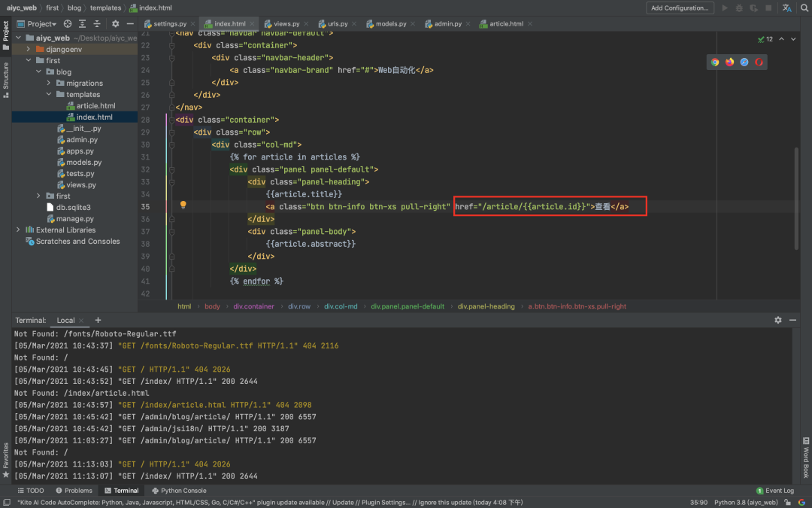Click the yellow intention lightbulb icon
This screenshot has height=508, width=812.
(x=183, y=205)
